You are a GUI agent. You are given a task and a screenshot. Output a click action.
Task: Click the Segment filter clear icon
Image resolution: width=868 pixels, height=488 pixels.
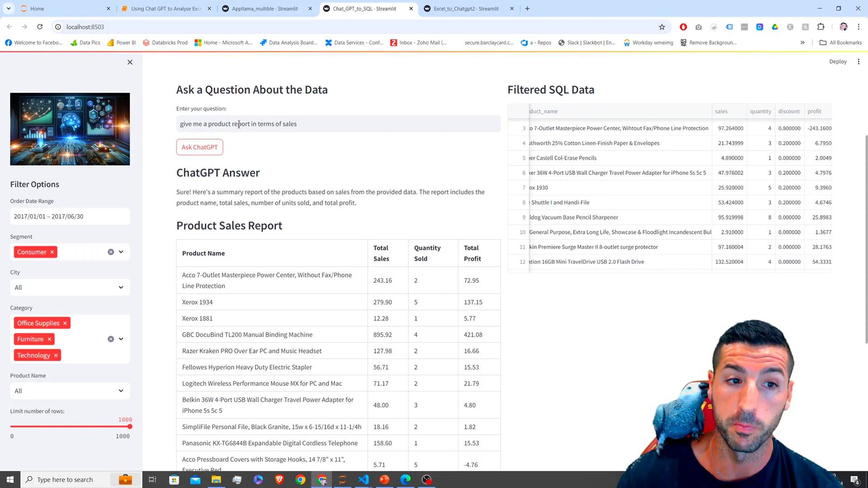110,251
